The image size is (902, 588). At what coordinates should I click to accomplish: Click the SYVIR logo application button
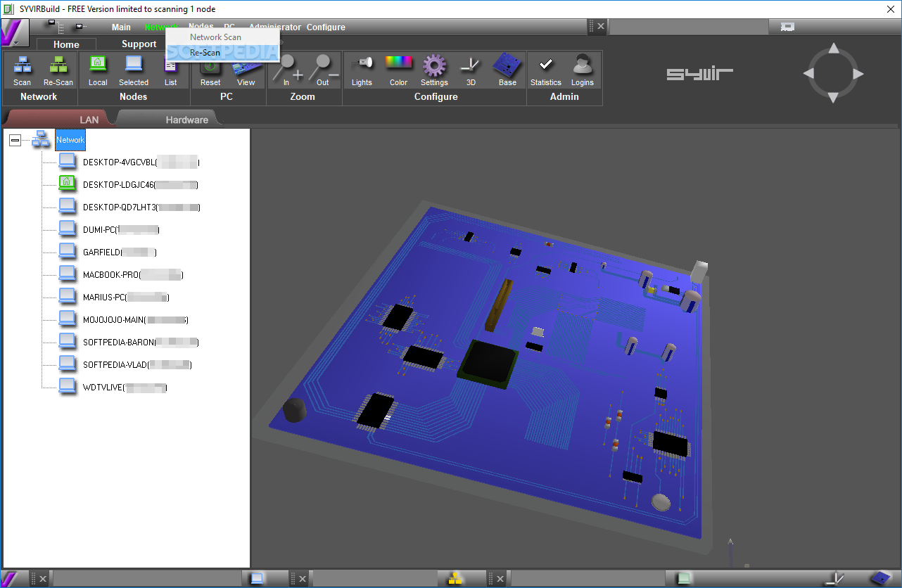pyautogui.click(x=14, y=33)
